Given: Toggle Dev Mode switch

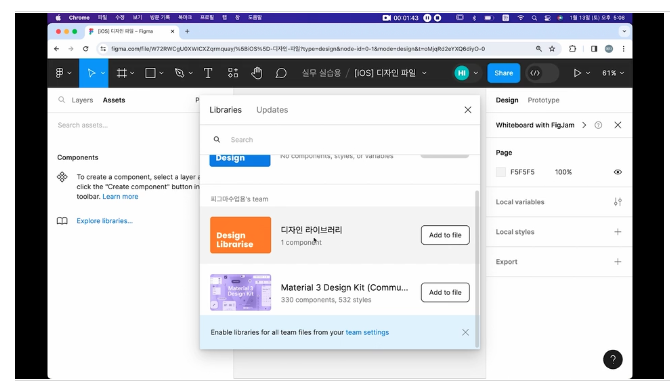Looking at the screenshot, I should [x=542, y=73].
